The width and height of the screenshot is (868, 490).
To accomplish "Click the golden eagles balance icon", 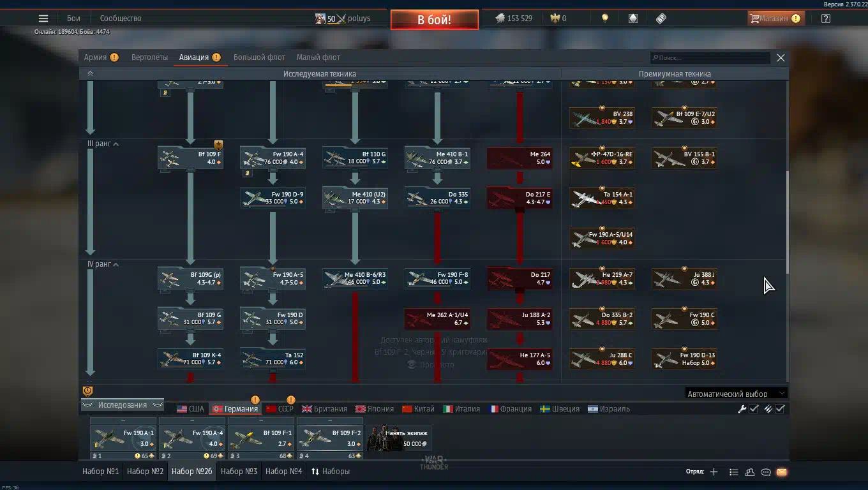I will [555, 19].
